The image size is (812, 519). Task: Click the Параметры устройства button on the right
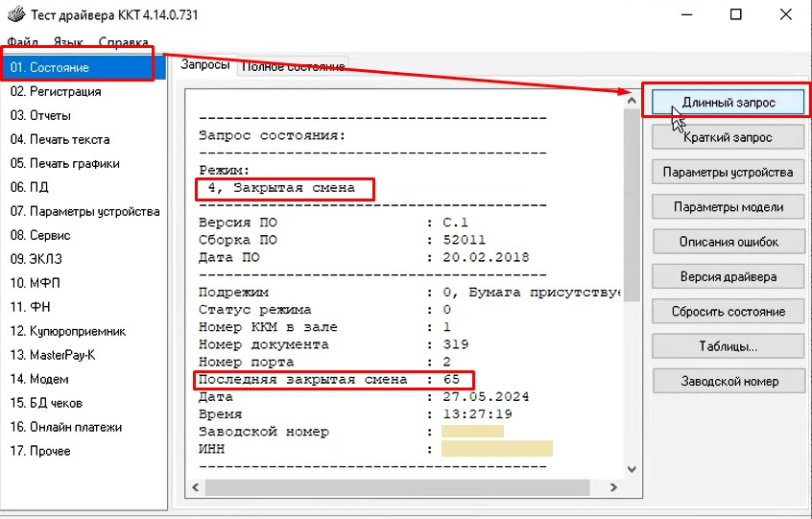tap(728, 172)
